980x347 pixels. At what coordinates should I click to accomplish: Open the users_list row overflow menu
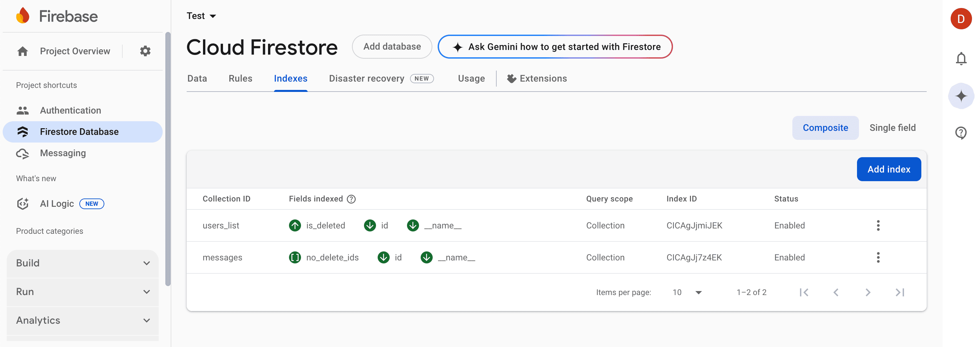878,225
